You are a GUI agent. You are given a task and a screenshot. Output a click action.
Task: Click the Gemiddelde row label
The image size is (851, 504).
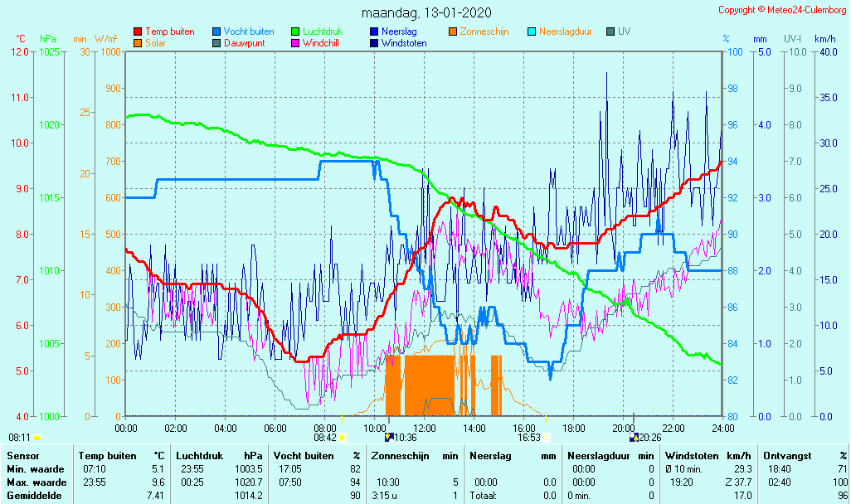34,496
